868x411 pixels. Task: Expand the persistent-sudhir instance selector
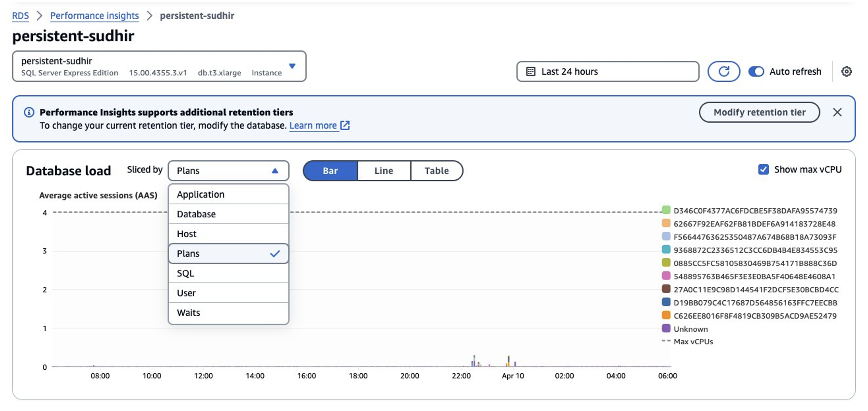pos(159,66)
